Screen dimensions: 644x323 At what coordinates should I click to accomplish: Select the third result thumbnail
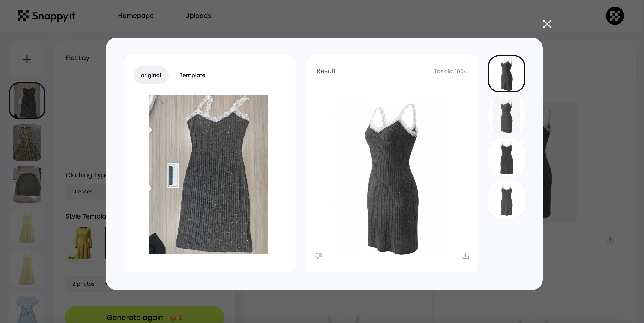(506, 157)
